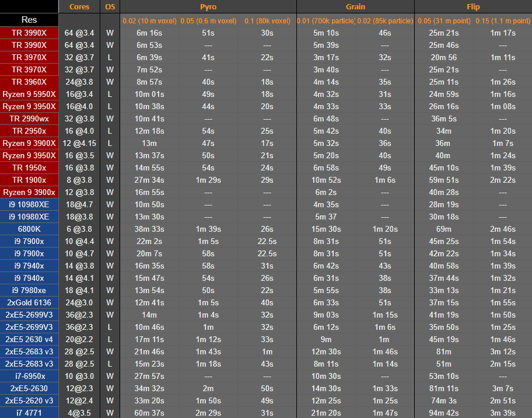Click the OS column header
This screenshot has width=532, height=418.
(110, 7)
